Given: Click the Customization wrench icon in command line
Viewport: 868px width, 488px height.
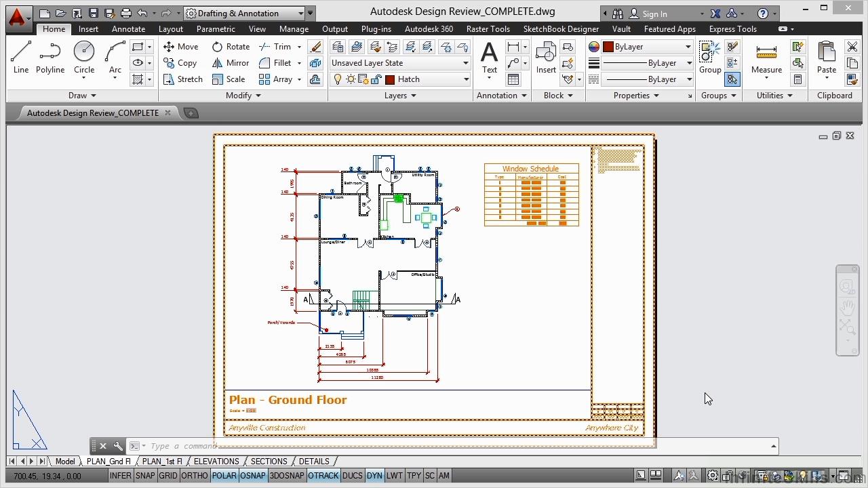Looking at the screenshot, I should [x=118, y=446].
